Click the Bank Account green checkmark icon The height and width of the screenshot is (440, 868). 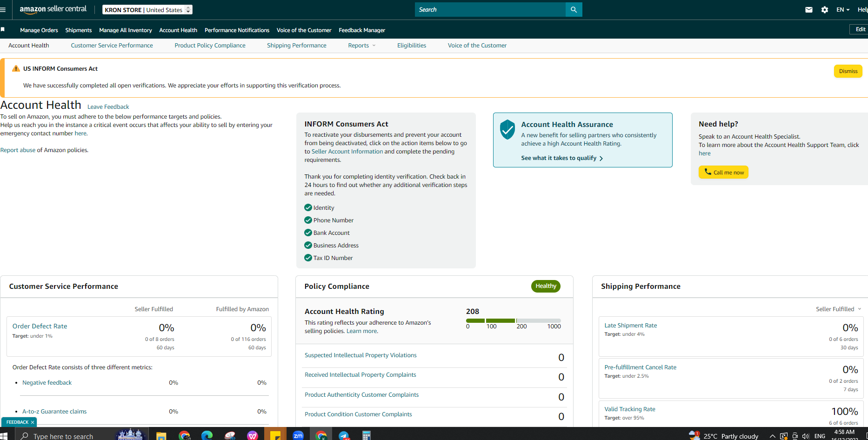pos(308,233)
